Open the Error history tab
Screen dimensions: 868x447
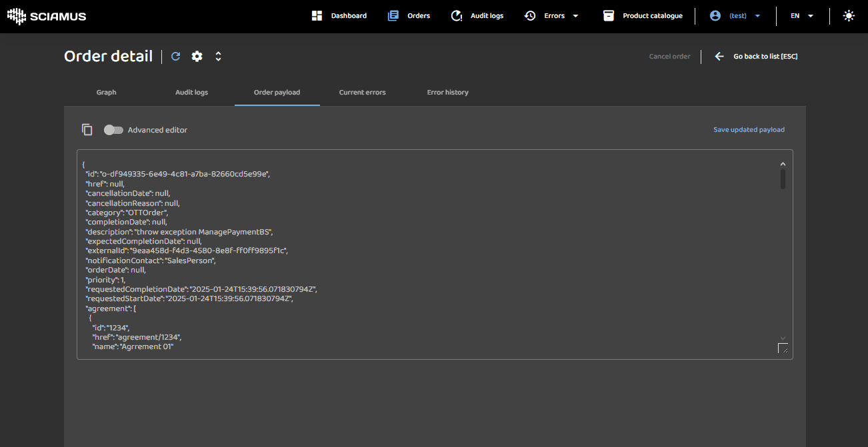click(x=447, y=93)
